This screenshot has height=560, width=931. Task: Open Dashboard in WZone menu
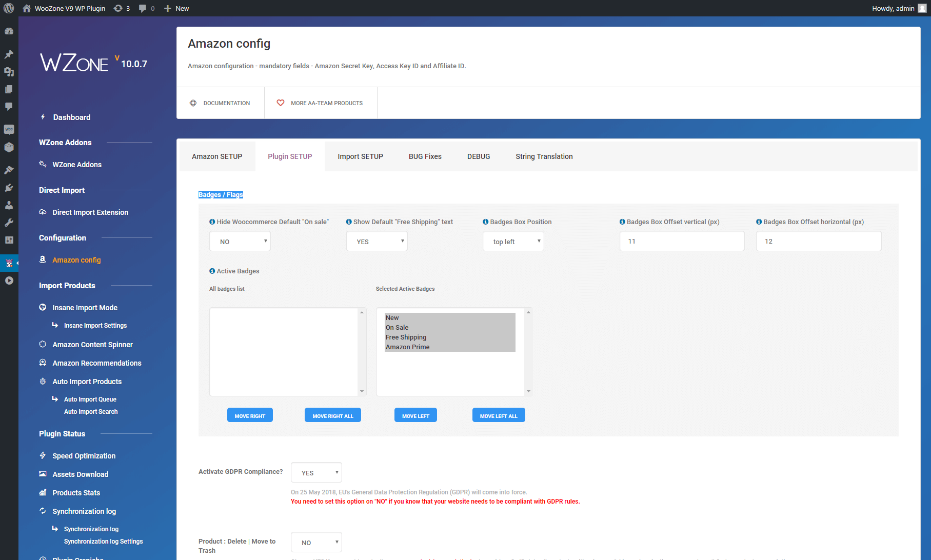point(72,117)
